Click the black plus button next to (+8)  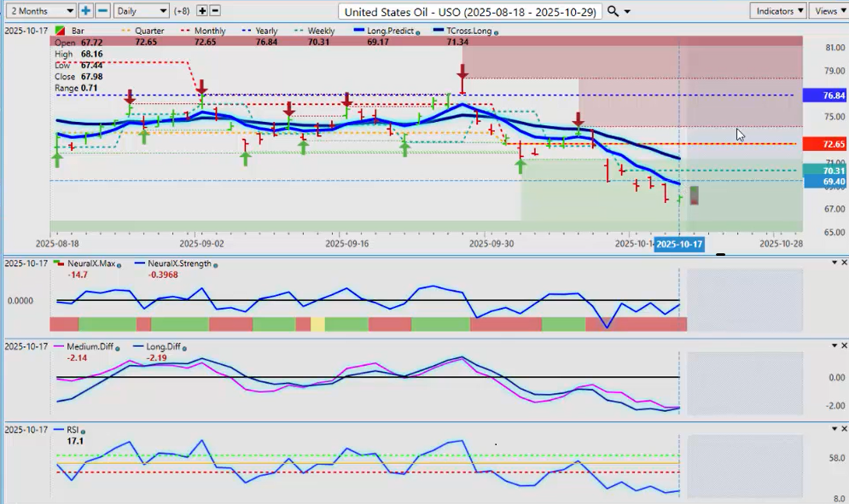pos(201,11)
